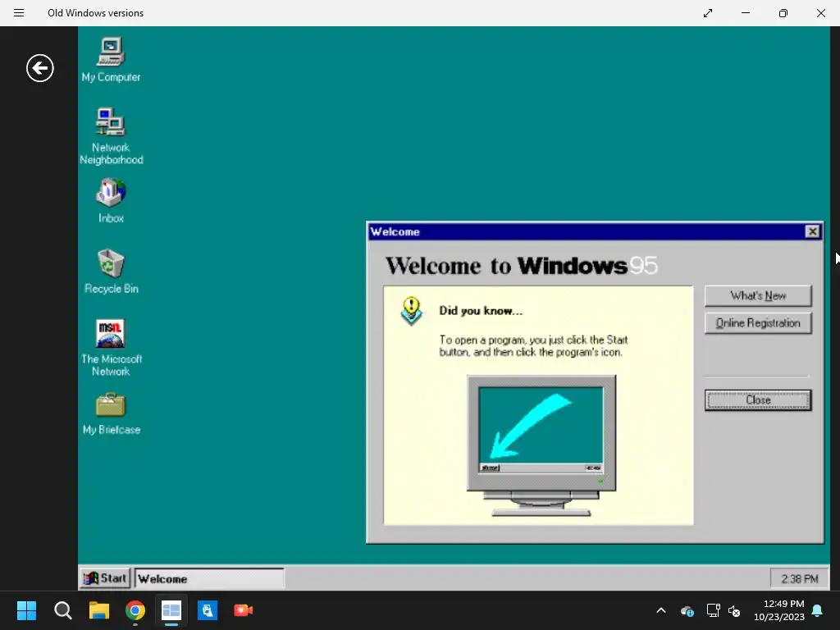Screen dimensions: 840x630
Task: Open the red camera recorder taskbar icon
Action: click(243, 610)
